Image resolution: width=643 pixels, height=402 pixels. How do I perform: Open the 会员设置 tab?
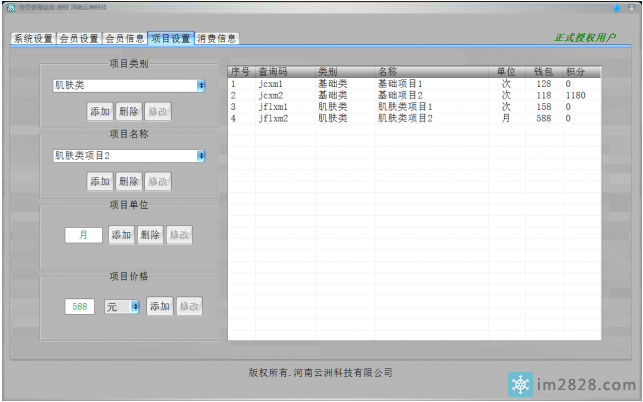[x=79, y=39]
